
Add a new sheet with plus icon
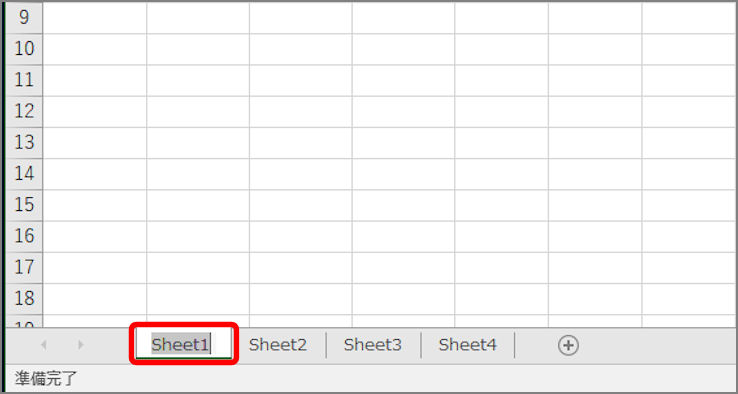(568, 346)
